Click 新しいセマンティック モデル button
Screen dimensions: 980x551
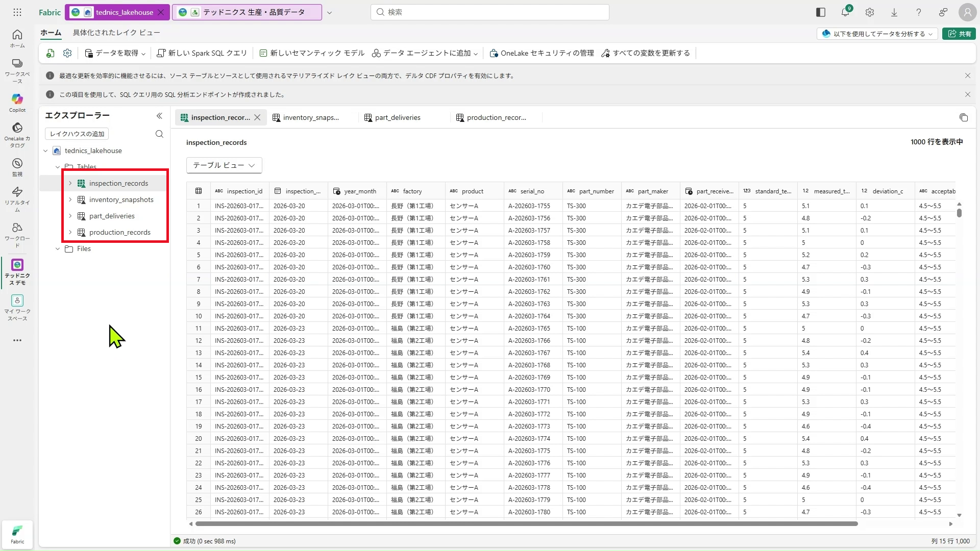(312, 53)
